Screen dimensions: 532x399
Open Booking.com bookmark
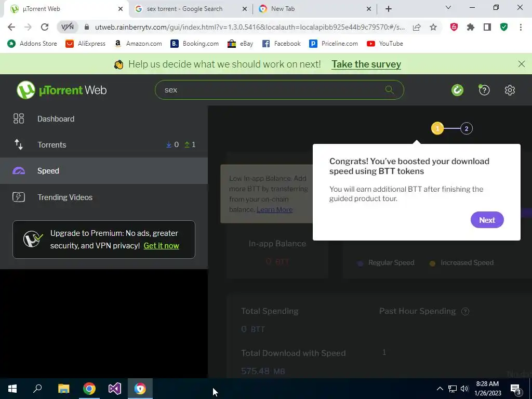(194, 44)
